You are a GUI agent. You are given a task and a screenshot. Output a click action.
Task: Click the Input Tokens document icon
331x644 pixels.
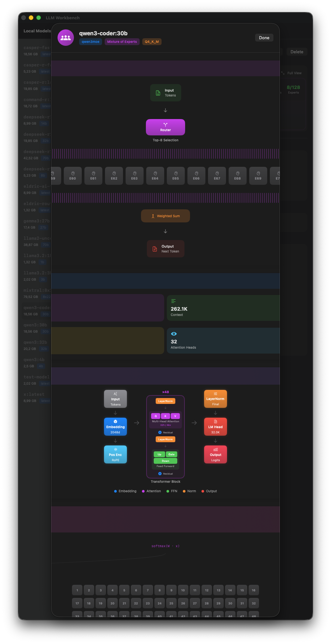[x=158, y=93]
